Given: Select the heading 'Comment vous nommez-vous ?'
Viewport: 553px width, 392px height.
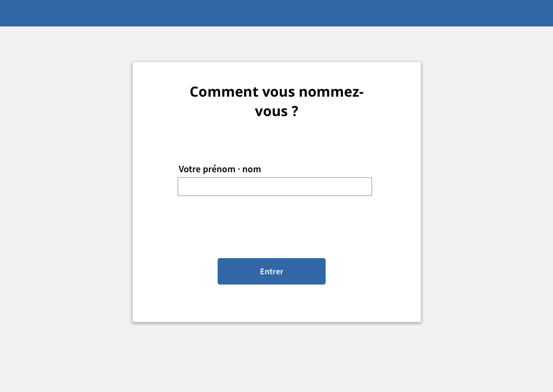Looking at the screenshot, I should tap(276, 102).
